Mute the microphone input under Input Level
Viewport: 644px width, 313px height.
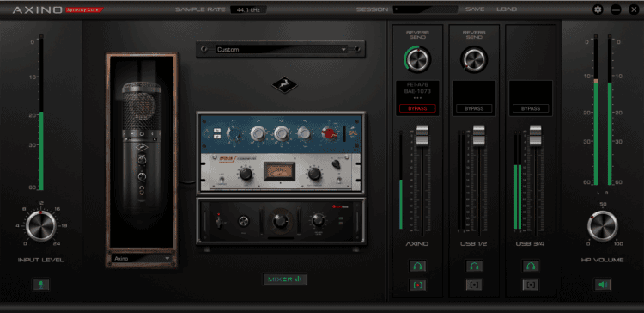(x=41, y=285)
